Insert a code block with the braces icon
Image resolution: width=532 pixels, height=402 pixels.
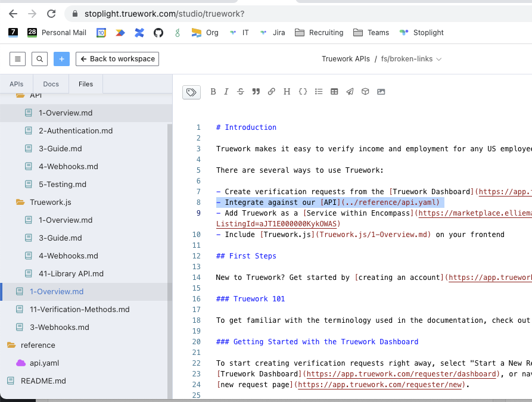tap(303, 91)
